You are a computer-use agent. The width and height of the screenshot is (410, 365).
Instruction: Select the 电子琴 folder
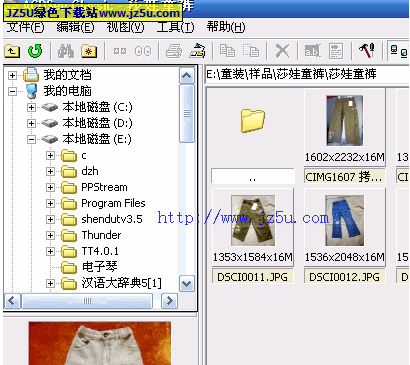(x=99, y=267)
